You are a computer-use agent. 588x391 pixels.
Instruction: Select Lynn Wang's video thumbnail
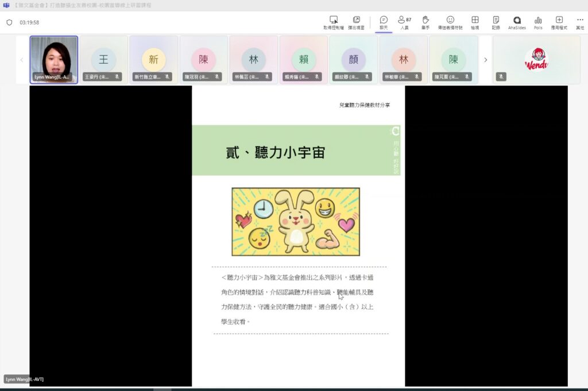click(54, 60)
